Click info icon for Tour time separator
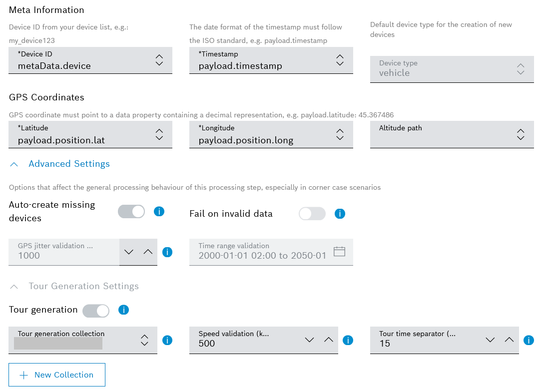Image resolution: width=550 pixels, height=392 pixels. pos(529,340)
